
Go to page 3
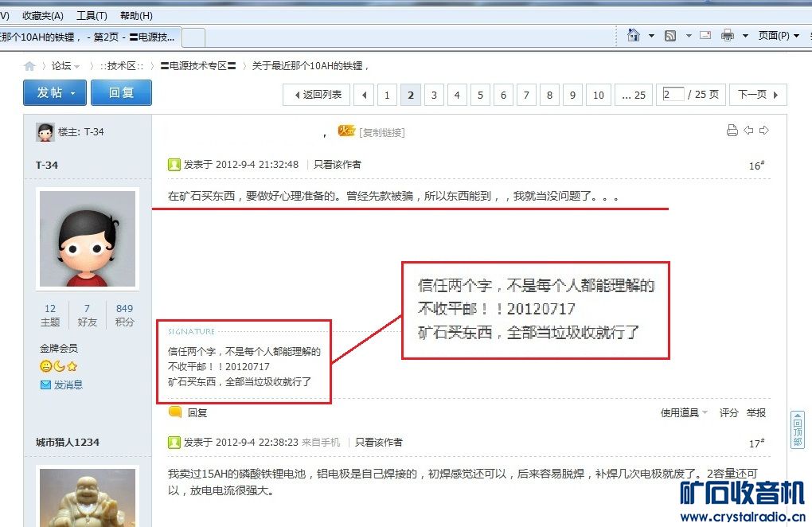coord(434,95)
